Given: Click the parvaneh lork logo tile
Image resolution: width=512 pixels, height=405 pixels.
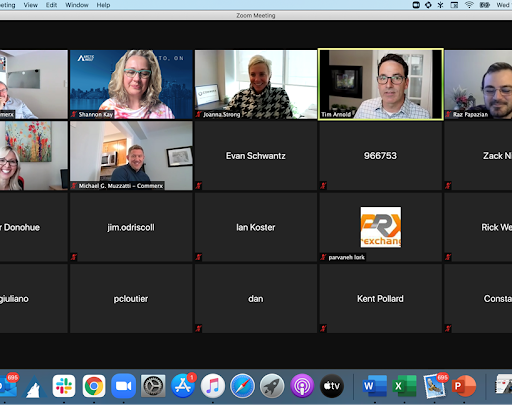Looking at the screenshot, I should tap(381, 227).
